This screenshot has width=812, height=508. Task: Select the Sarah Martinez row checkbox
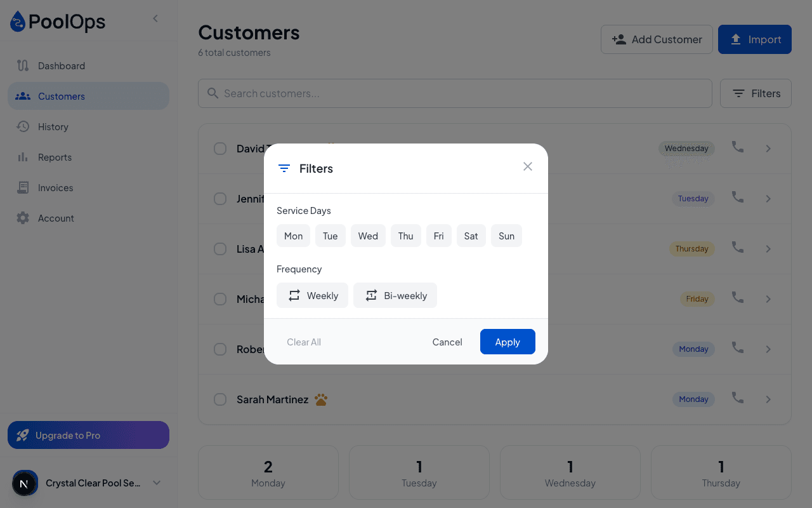pyautogui.click(x=220, y=399)
